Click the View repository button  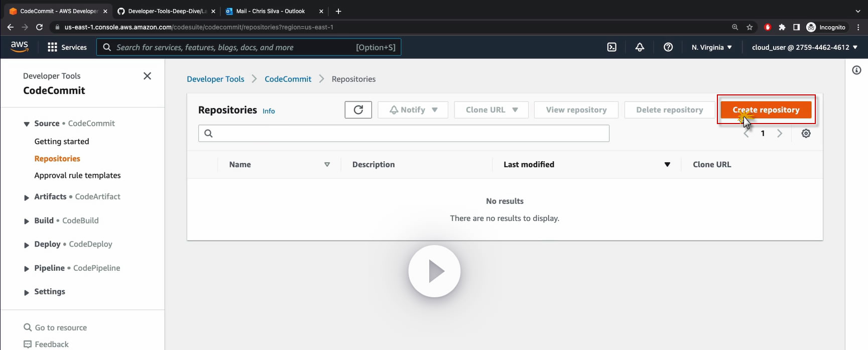[576, 110]
